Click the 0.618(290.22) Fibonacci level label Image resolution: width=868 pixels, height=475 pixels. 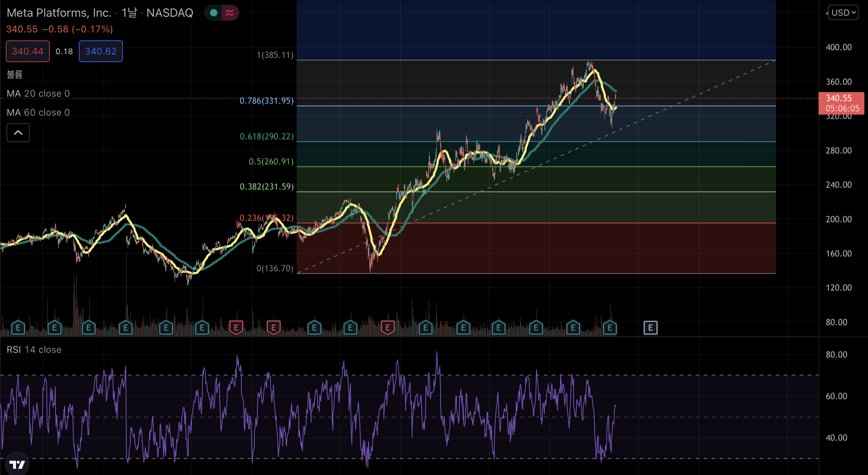[266, 136]
